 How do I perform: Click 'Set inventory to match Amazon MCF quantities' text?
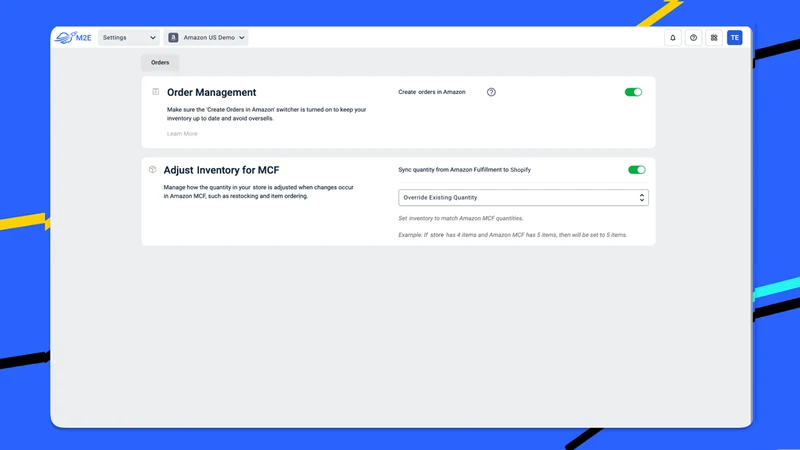tap(461, 218)
